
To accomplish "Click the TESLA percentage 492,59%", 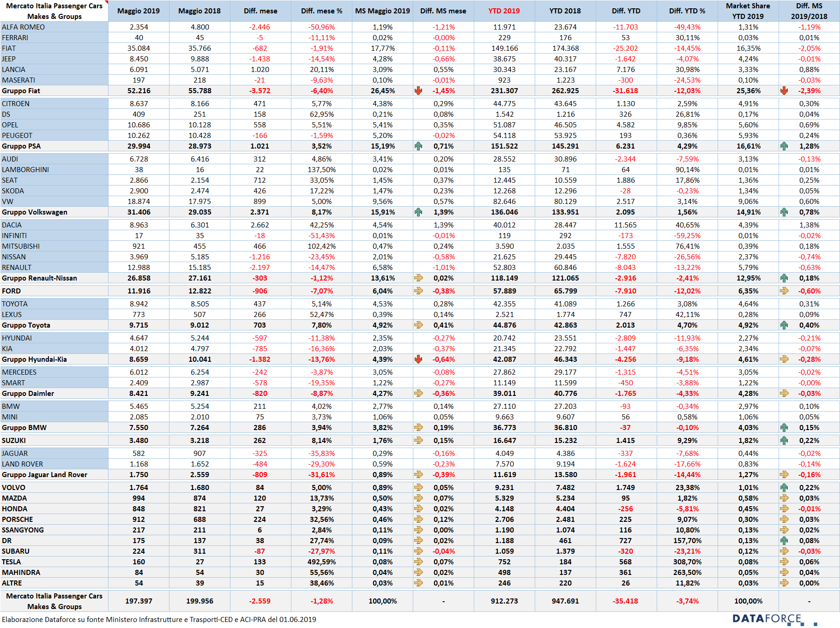I will click(x=321, y=562).
